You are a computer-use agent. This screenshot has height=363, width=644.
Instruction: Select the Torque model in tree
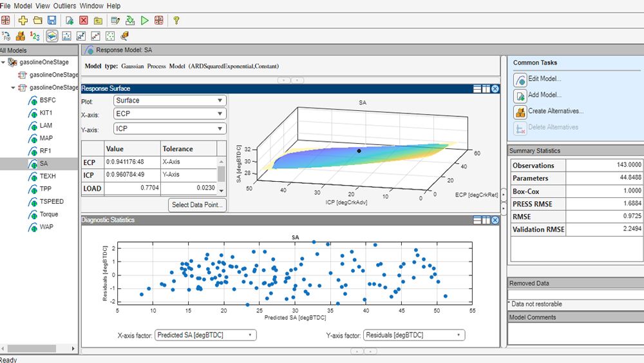pyautogui.click(x=48, y=214)
